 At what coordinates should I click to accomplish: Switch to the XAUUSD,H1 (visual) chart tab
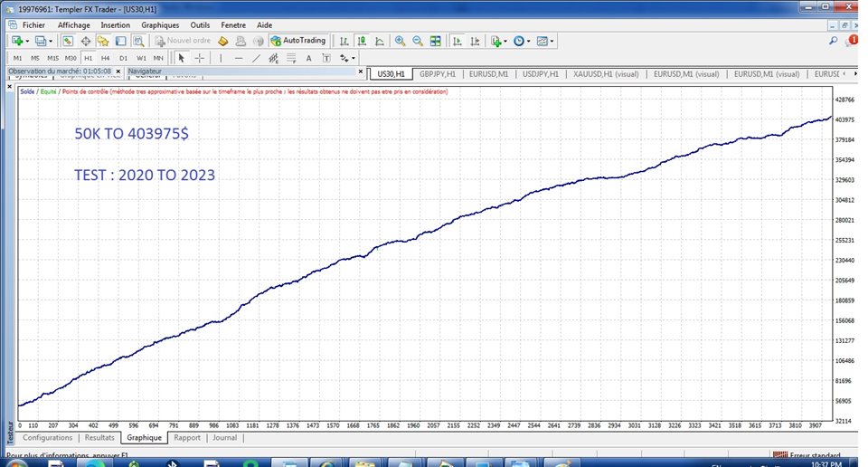coord(606,73)
